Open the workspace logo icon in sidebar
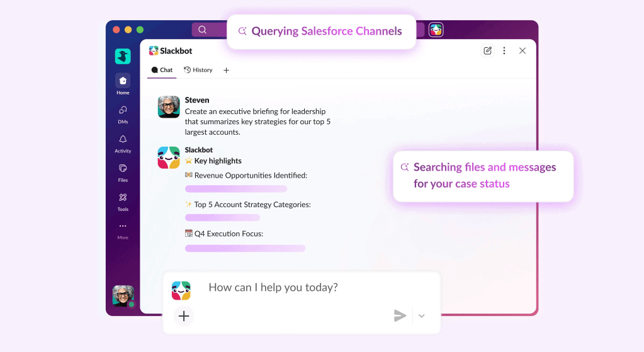644x352 pixels. tap(123, 56)
